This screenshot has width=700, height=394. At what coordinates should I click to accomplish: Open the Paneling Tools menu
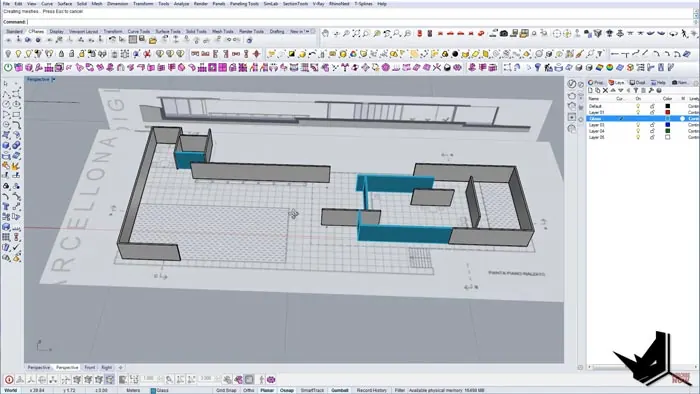(x=244, y=4)
